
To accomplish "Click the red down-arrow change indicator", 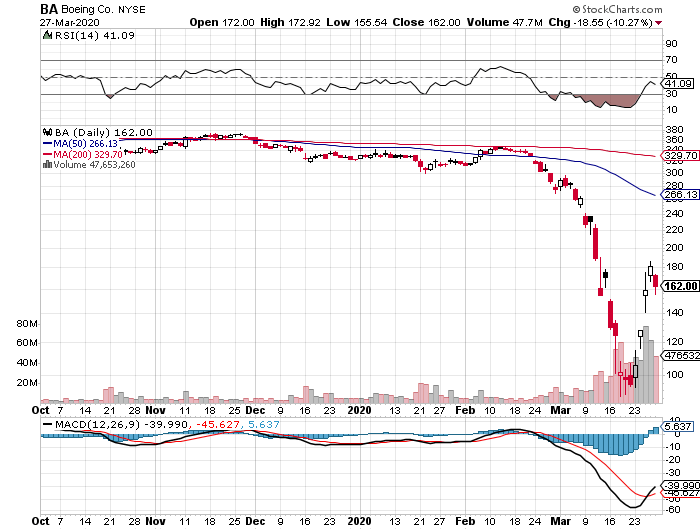I will pos(658,23).
